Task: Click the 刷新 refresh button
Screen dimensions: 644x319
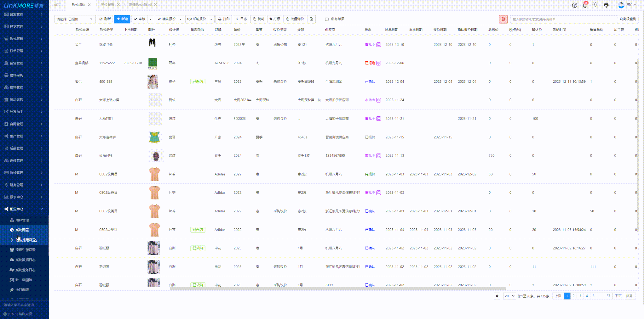Action: [x=105, y=19]
